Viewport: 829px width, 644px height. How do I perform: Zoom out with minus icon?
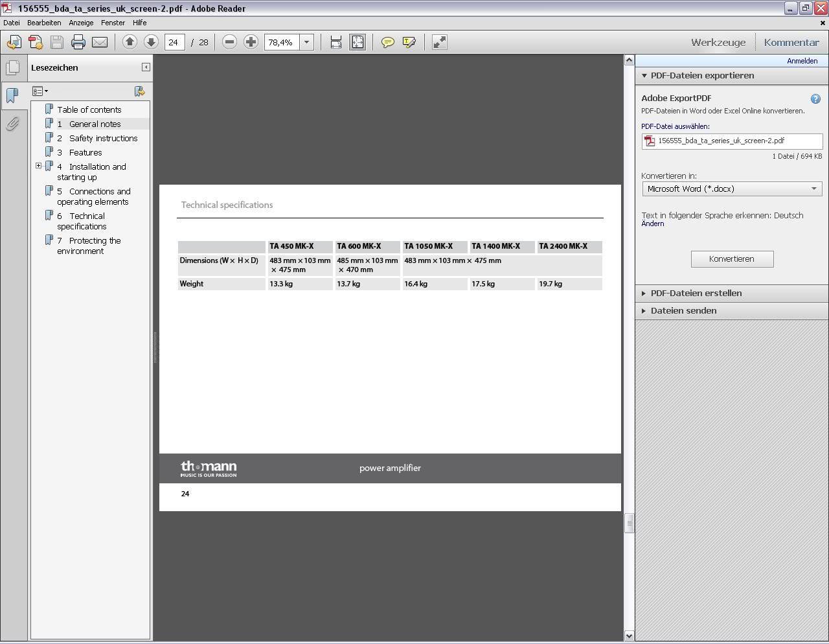(229, 42)
